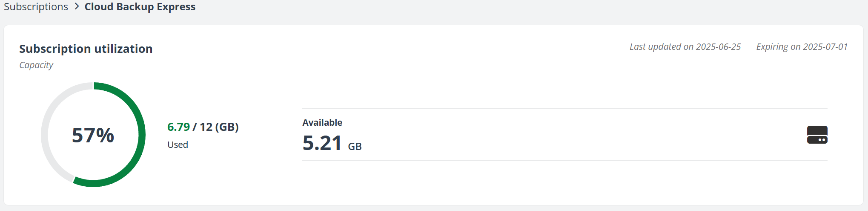Click the Last updated on 2025-06-25 text

[x=685, y=47]
